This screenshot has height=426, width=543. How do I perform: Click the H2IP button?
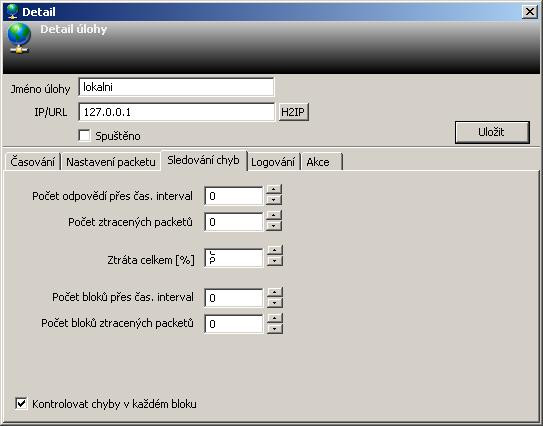[x=293, y=112]
